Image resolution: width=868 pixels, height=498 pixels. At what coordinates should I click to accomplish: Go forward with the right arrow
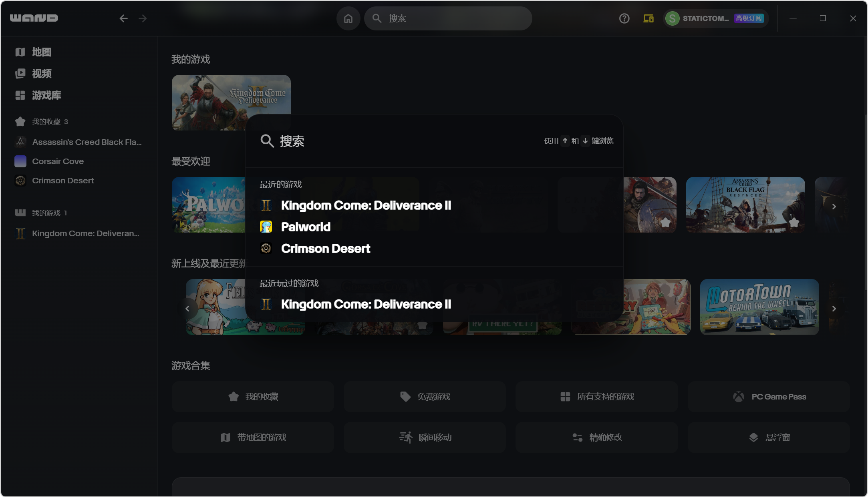(x=143, y=18)
